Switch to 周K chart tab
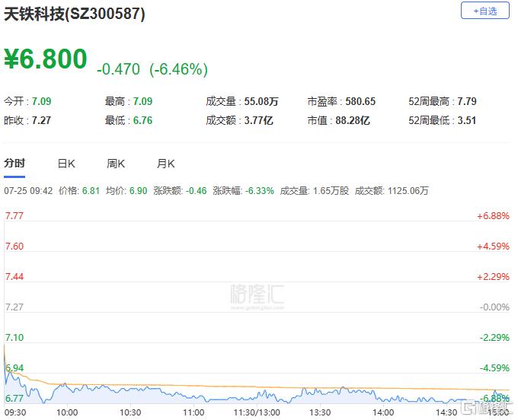This screenshot has width=518, height=420. (x=116, y=164)
